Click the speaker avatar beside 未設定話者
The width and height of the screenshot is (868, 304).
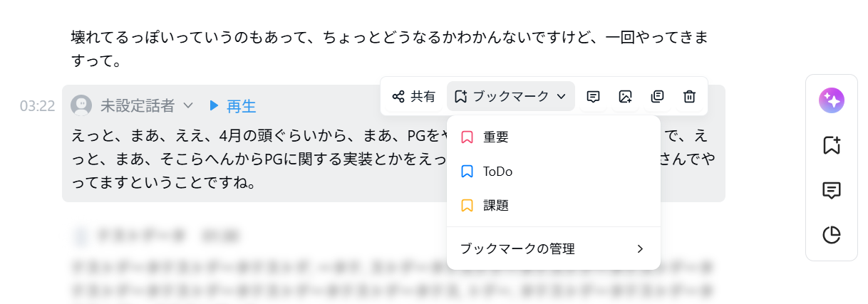tap(81, 105)
